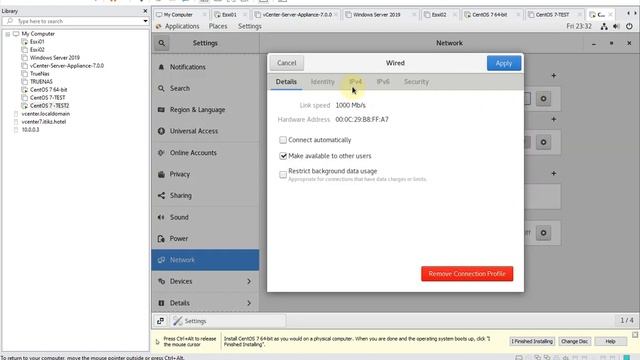Viewport: 640px width, 360px height.
Task: Click the volume icon in top bar
Action: point(616,26)
